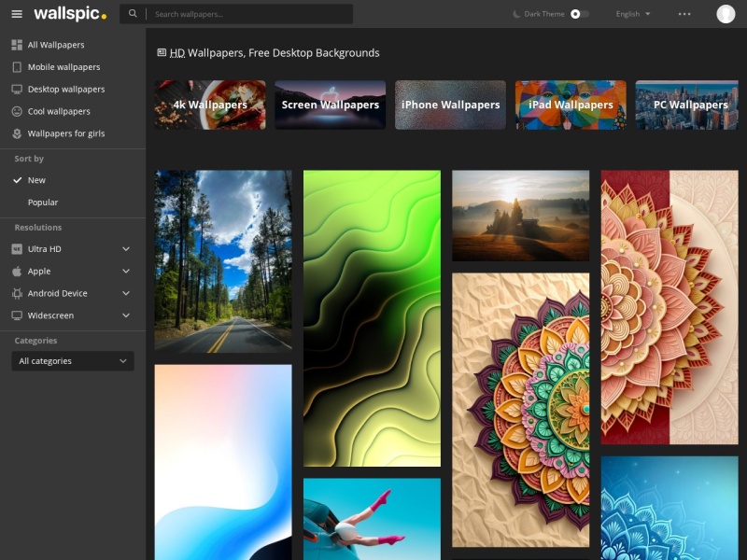Click the page heading news icon

[x=162, y=52]
